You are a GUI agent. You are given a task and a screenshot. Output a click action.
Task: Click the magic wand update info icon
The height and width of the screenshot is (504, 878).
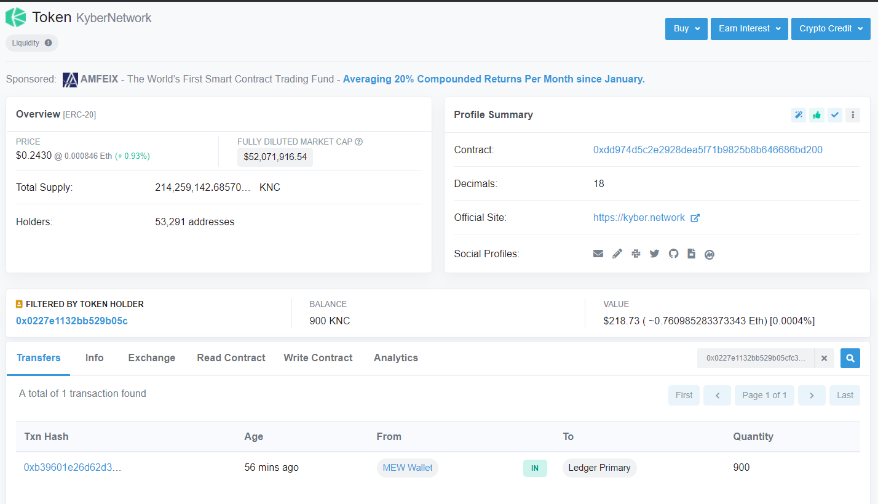(798, 115)
